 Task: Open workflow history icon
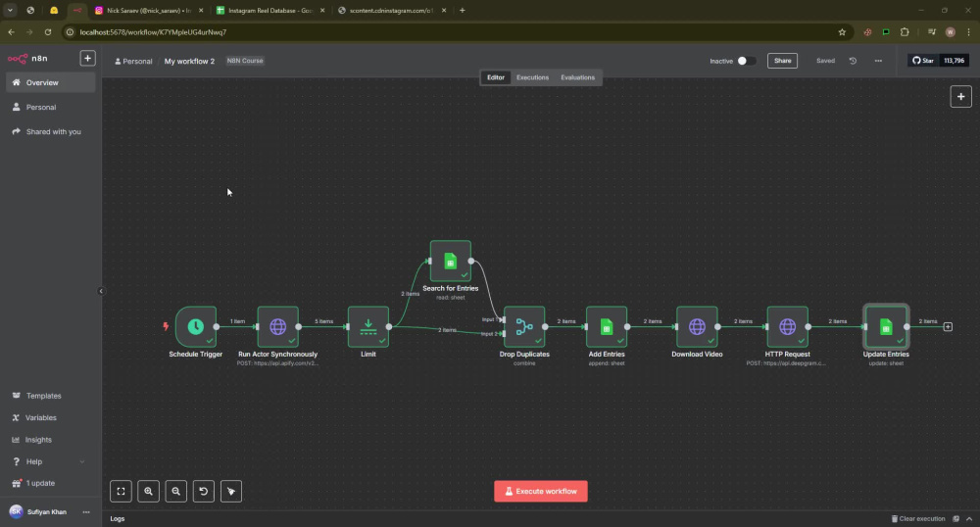(853, 61)
